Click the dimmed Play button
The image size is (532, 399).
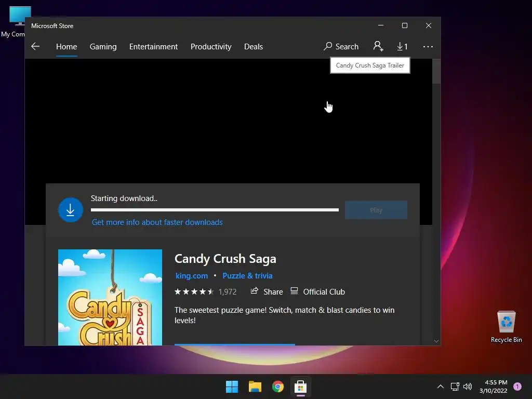click(x=376, y=210)
